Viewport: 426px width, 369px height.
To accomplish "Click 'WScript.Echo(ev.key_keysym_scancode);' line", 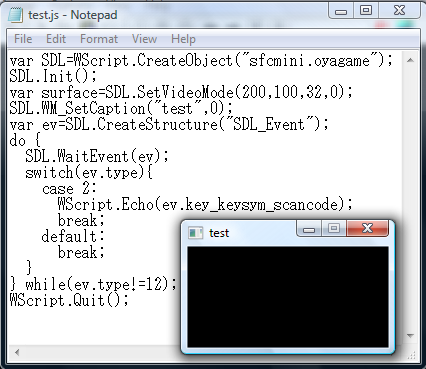I will (205, 204).
